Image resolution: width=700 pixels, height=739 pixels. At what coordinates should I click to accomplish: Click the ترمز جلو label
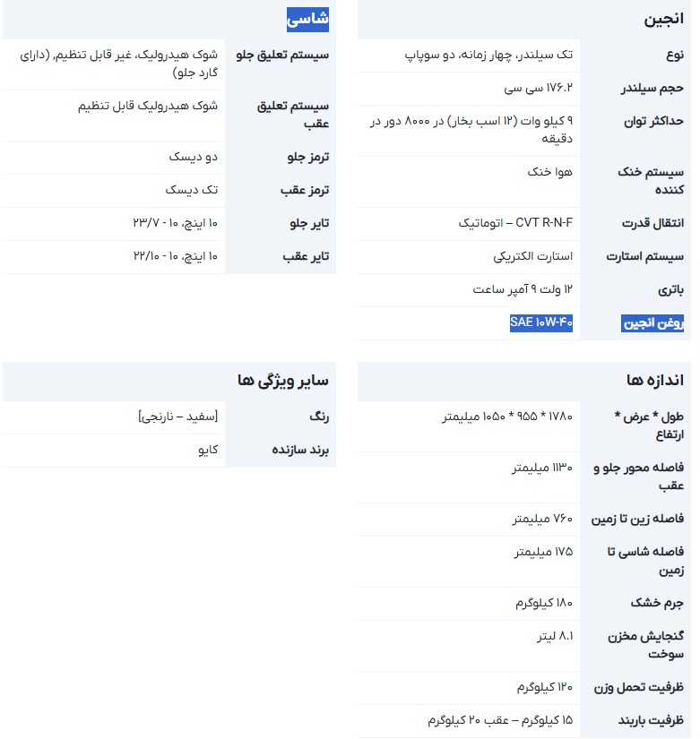(308, 157)
